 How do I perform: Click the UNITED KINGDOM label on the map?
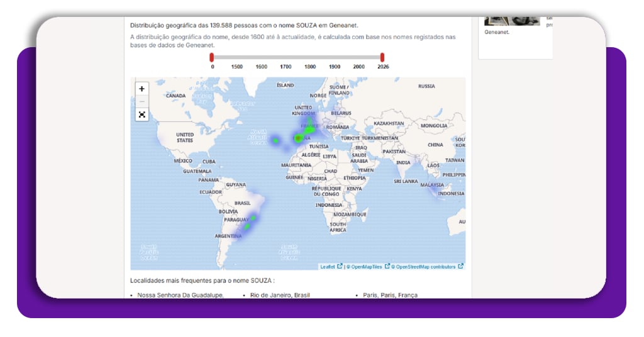click(304, 111)
